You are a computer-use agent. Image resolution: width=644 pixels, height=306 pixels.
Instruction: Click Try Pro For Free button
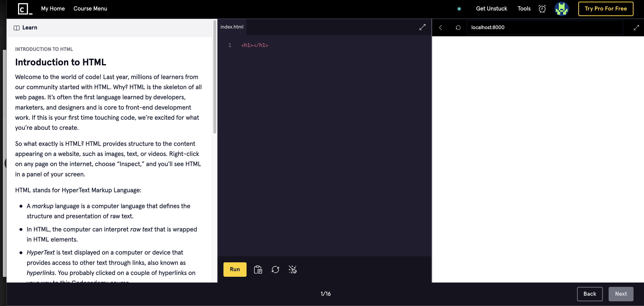[x=606, y=9]
